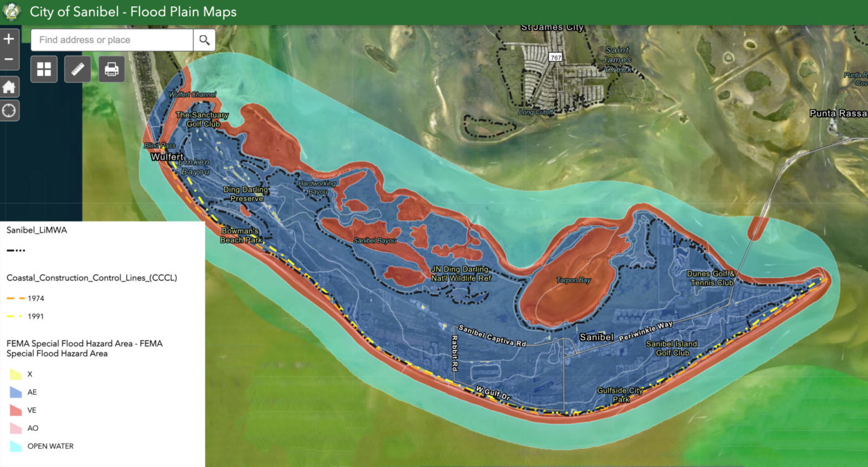This screenshot has width=868, height=467.
Task: Click the zoom in plus icon
Action: click(8, 38)
